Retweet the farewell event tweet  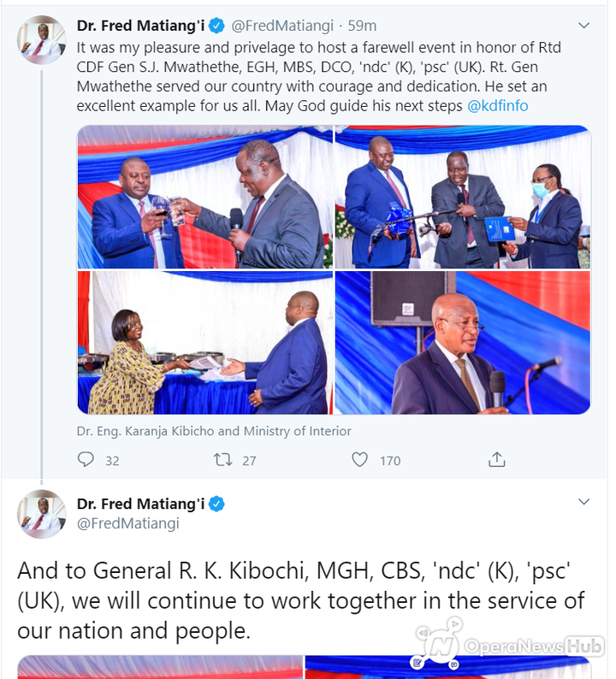pos(223,459)
